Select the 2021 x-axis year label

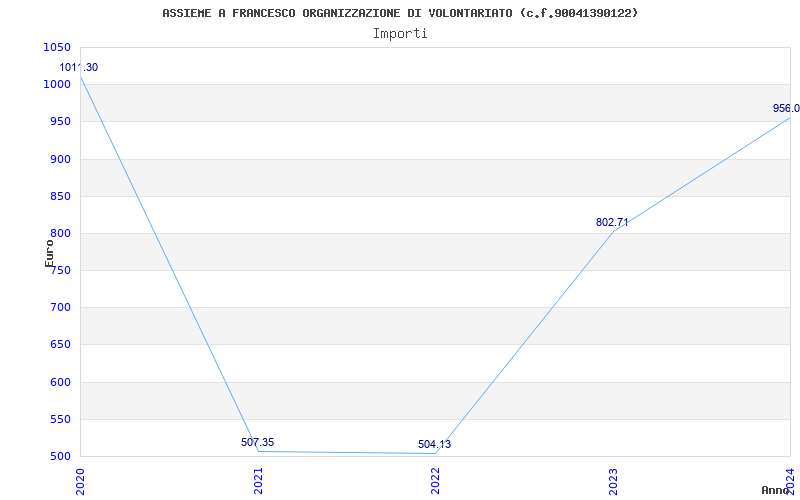coord(258,482)
